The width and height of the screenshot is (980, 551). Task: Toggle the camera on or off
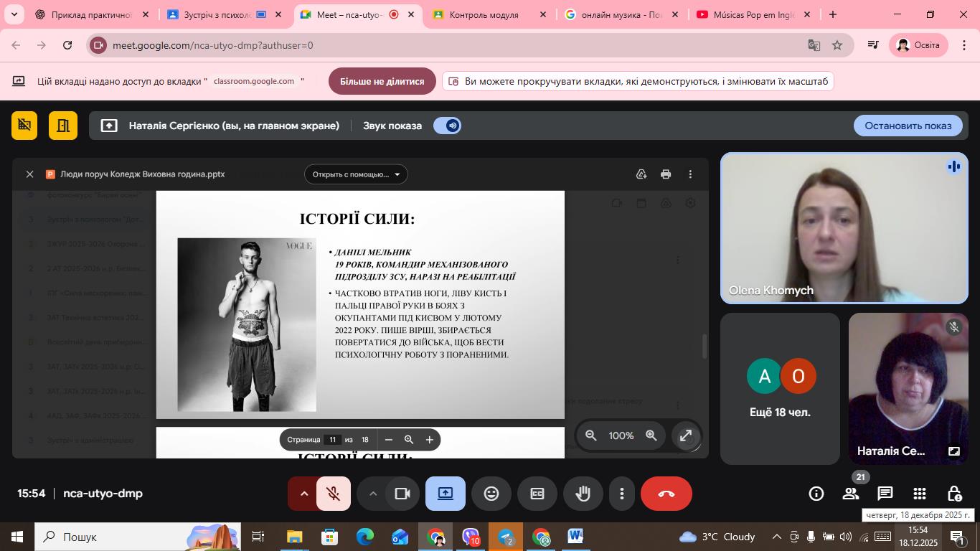pyautogui.click(x=402, y=494)
